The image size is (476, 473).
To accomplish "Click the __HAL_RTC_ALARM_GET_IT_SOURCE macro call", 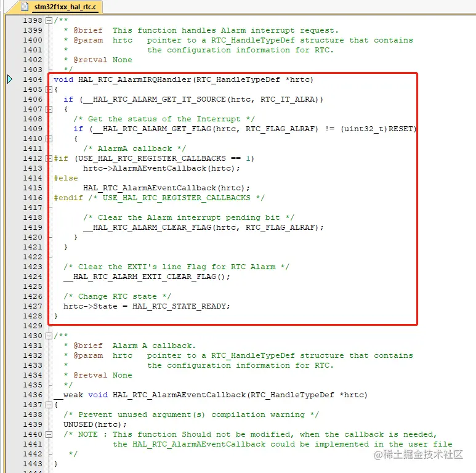I will click(x=155, y=99).
